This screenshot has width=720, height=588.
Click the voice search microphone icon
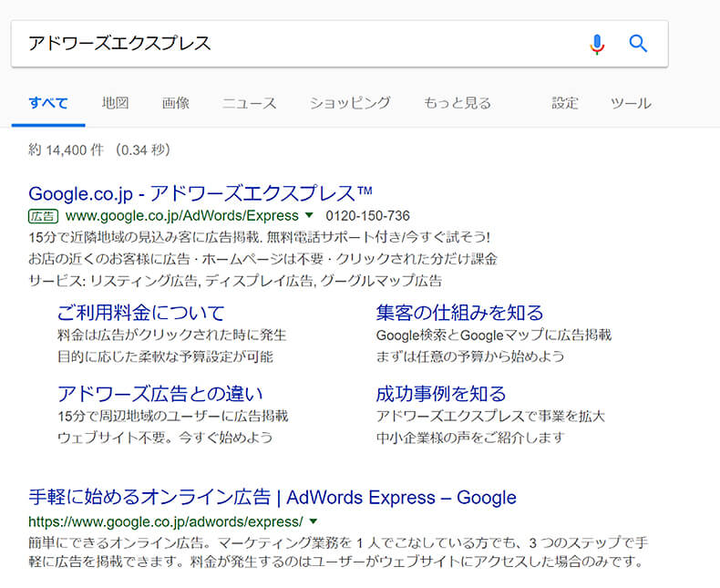pyautogui.click(x=597, y=44)
